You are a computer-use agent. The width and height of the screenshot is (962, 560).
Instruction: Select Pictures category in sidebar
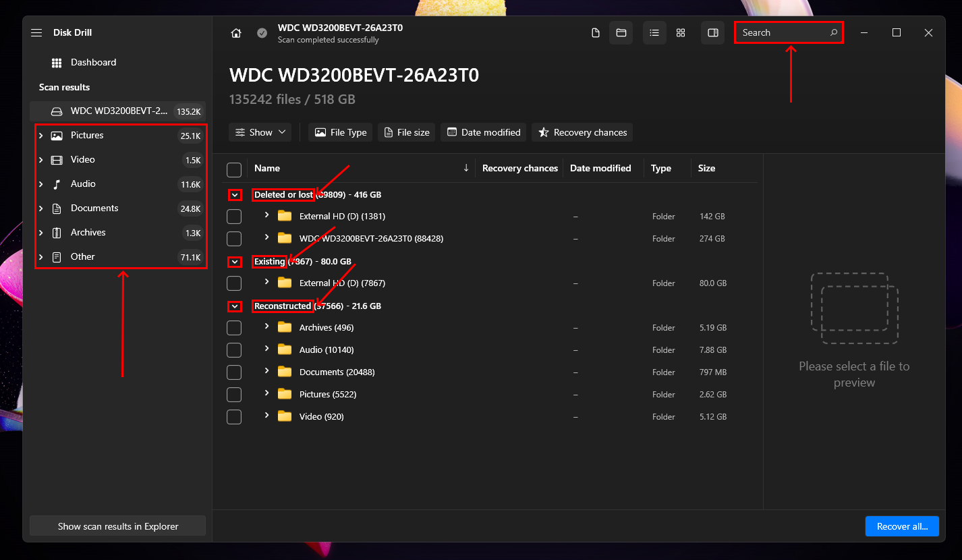[87, 136]
